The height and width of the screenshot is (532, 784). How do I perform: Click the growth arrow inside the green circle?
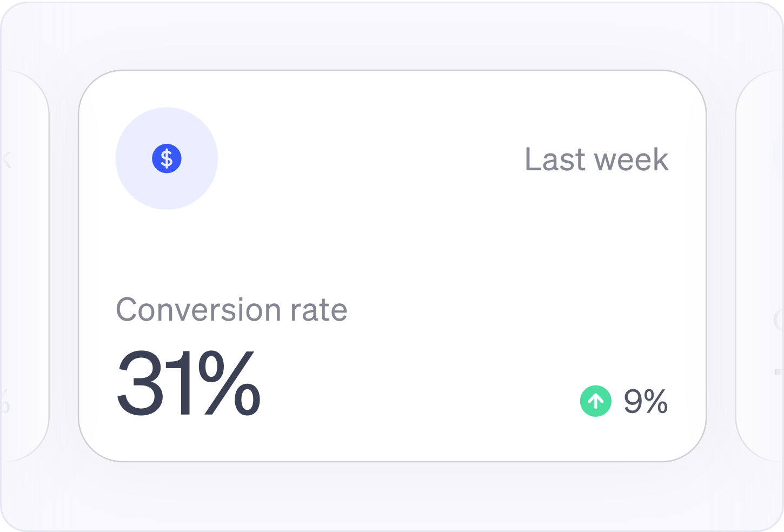[x=596, y=401]
